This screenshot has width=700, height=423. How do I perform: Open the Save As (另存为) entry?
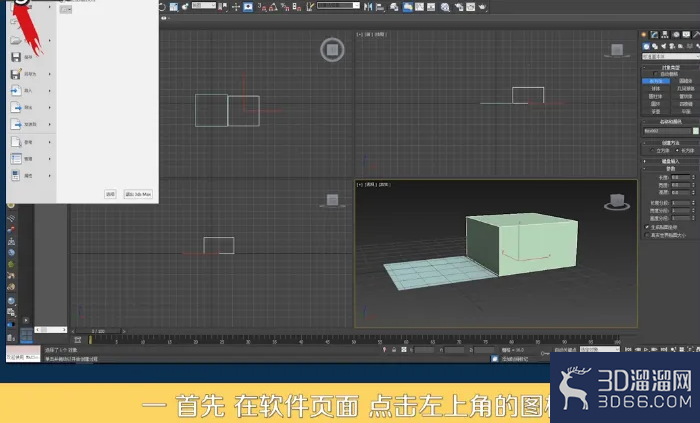click(31, 74)
